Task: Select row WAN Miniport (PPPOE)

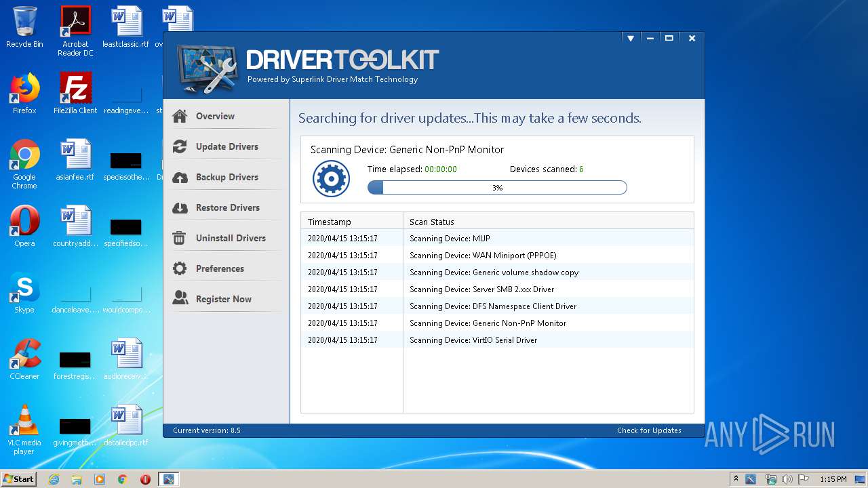Action: (497, 256)
